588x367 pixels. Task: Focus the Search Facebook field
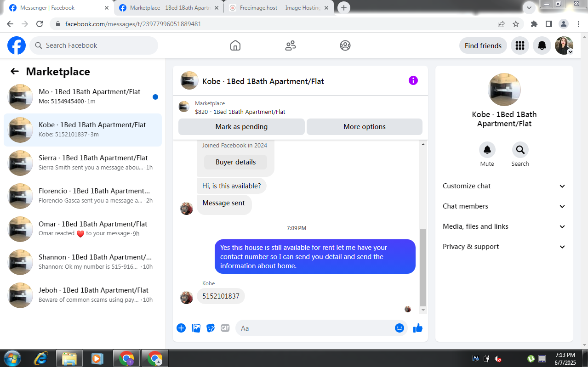pos(94,45)
